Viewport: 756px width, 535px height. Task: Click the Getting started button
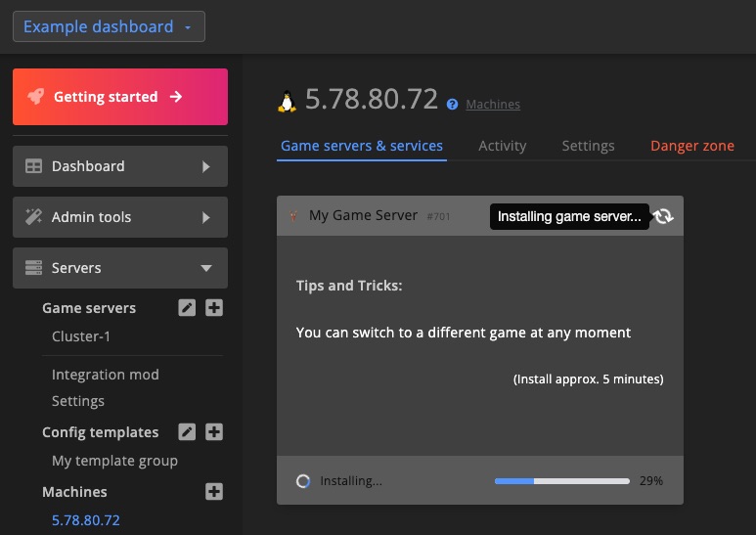click(x=120, y=97)
